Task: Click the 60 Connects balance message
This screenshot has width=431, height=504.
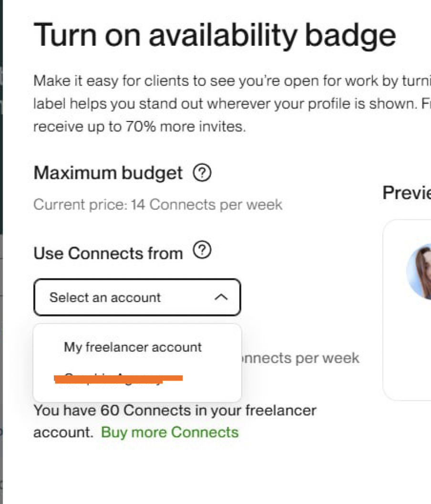Action: (175, 410)
